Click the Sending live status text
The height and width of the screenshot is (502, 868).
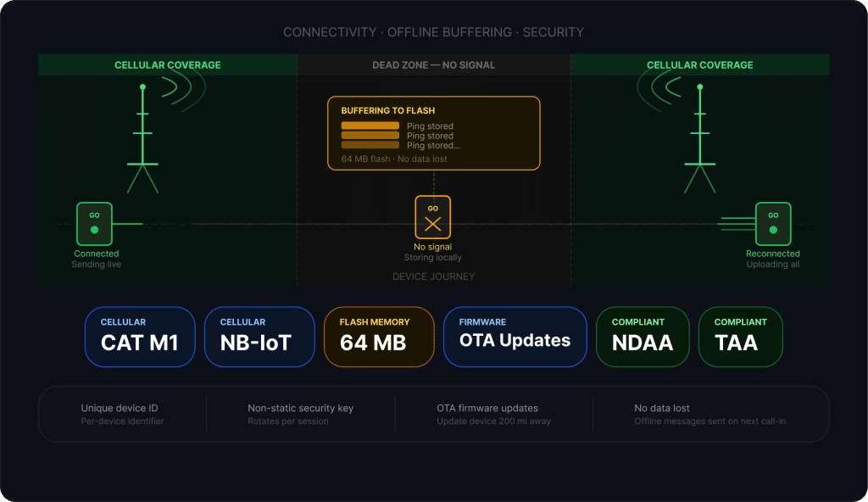click(97, 265)
